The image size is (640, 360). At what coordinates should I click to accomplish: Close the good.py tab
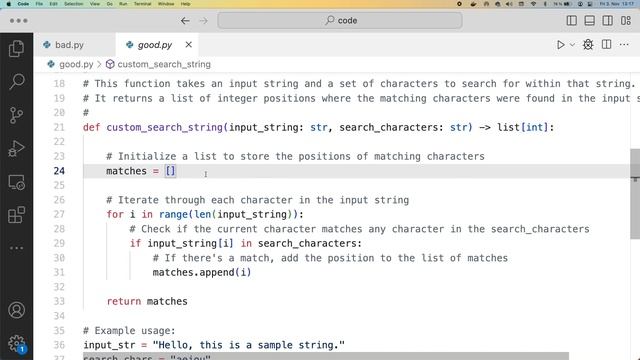point(189,44)
